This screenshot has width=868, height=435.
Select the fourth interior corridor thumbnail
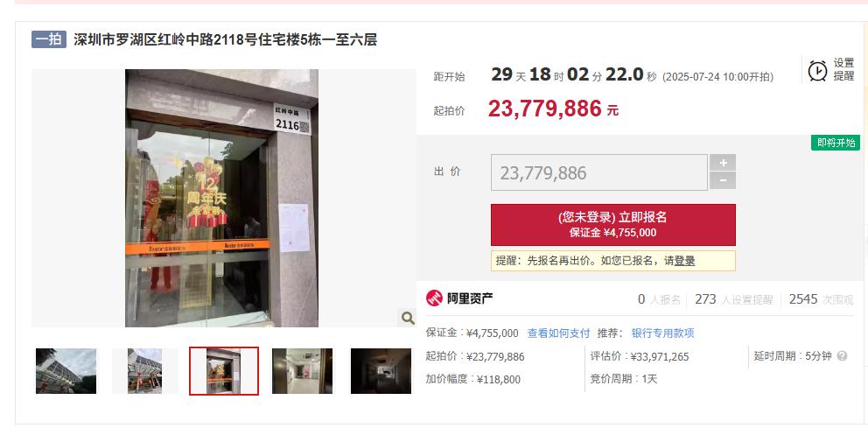pyautogui.click(x=302, y=371)
